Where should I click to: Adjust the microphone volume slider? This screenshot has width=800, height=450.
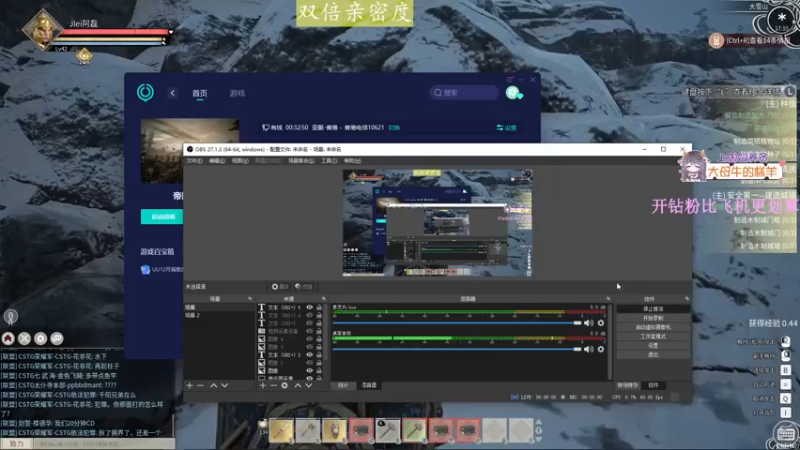tap(456, 323)
